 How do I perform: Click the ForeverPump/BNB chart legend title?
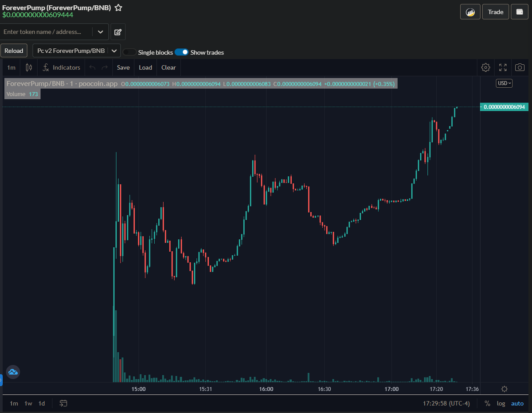pyautogui.click(x=62, y=84)
